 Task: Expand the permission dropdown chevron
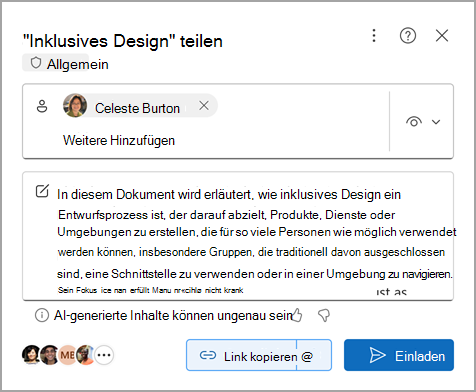(436, 122)
